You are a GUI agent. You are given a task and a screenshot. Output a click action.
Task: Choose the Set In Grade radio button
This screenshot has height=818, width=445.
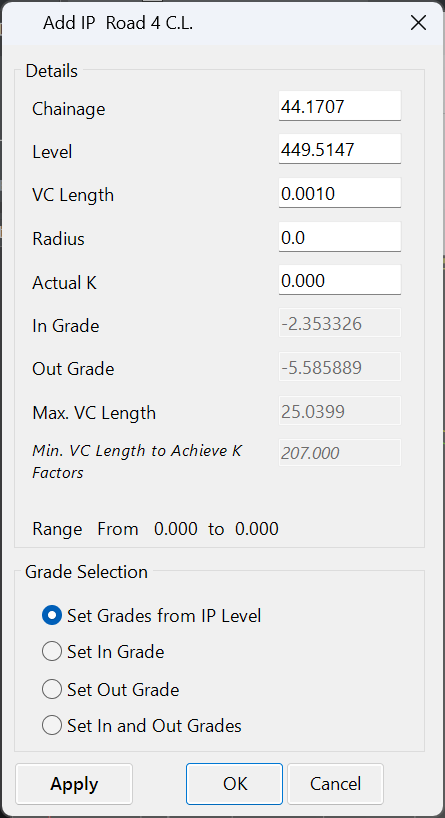(x=103, y=652)
